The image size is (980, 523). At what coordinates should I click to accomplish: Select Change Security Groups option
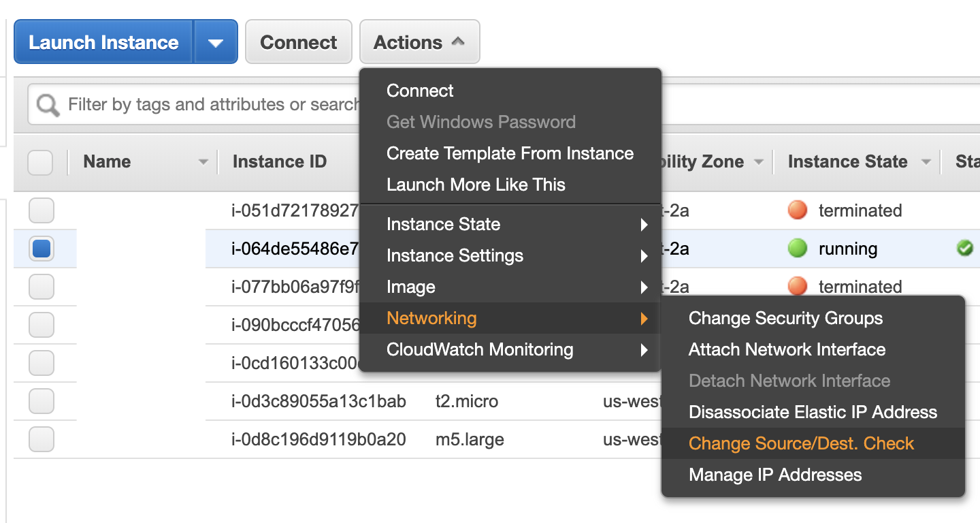785,318
